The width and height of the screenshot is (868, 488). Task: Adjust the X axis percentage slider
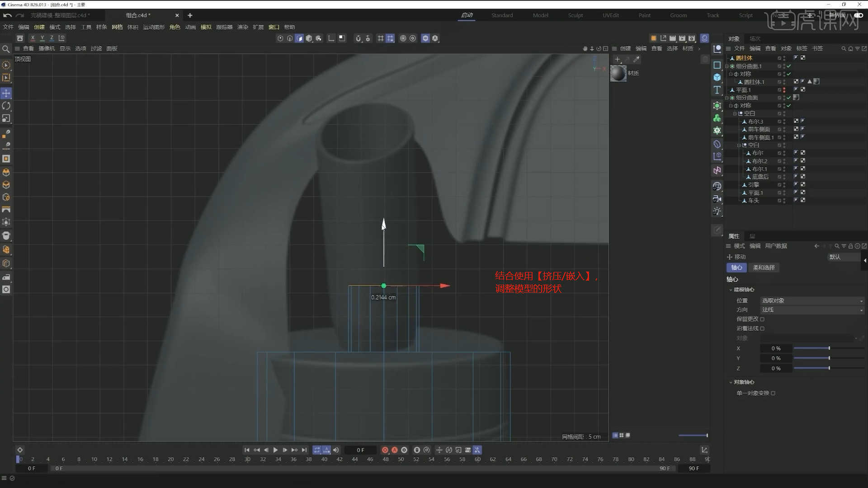829,348
